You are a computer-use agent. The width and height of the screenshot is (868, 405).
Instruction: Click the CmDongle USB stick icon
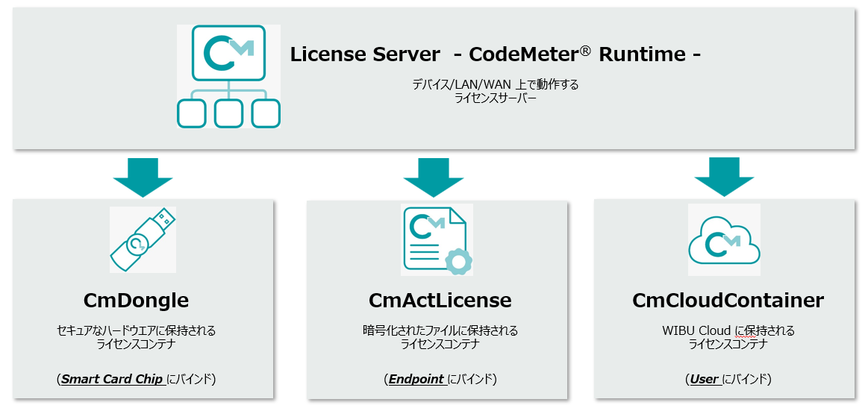[143, 239]
